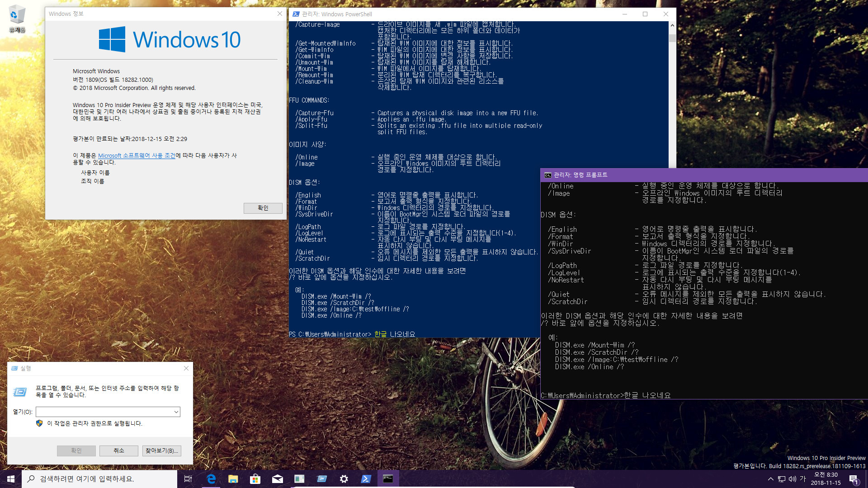Click the PowerShell prompt line PS C:\Users\Administrator>
Image resolution: width=868 pixels, height=488 pixels.
click(x=330, y=334)
